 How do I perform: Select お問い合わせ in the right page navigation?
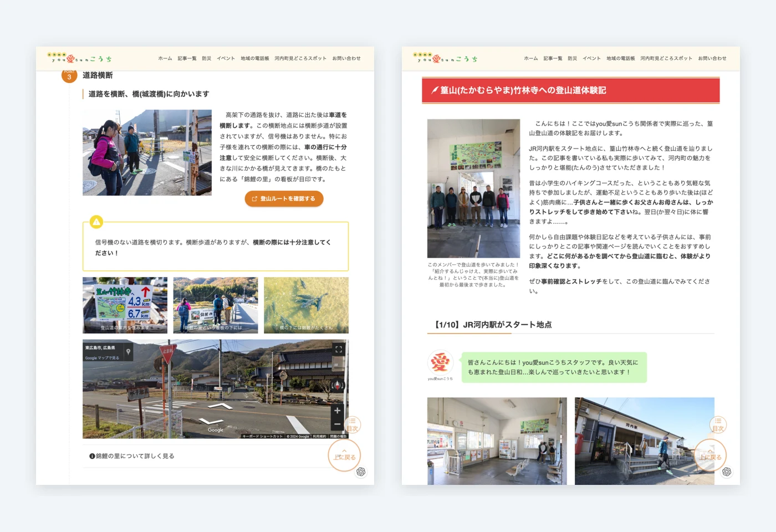point(712,58)
